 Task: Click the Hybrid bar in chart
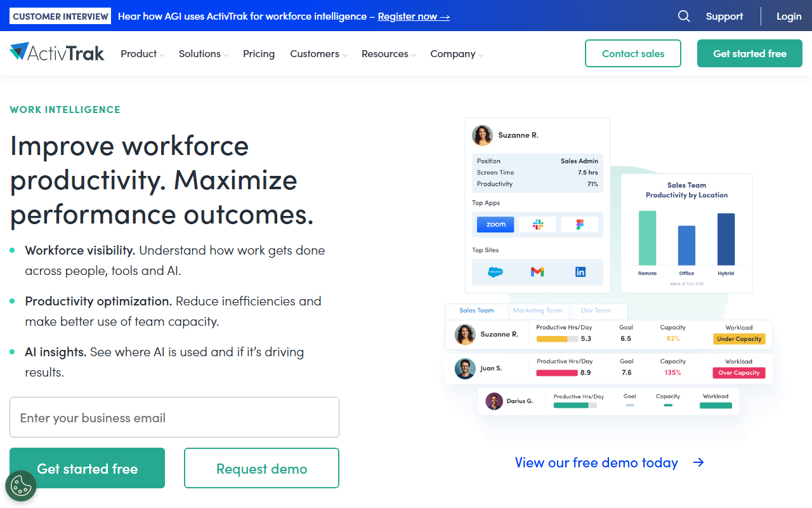coord(726,239)
